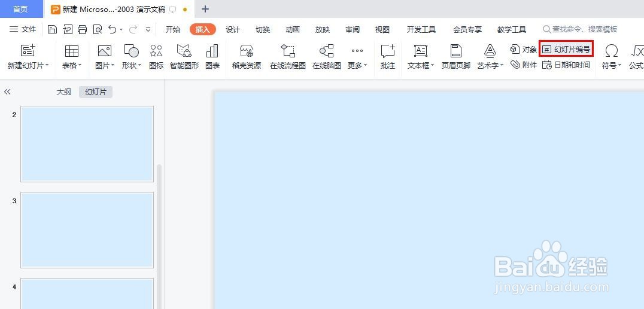This screenshot has height=309, width=644.
Task: Insert 在线脑图 mind map
Action: point(327,57)
